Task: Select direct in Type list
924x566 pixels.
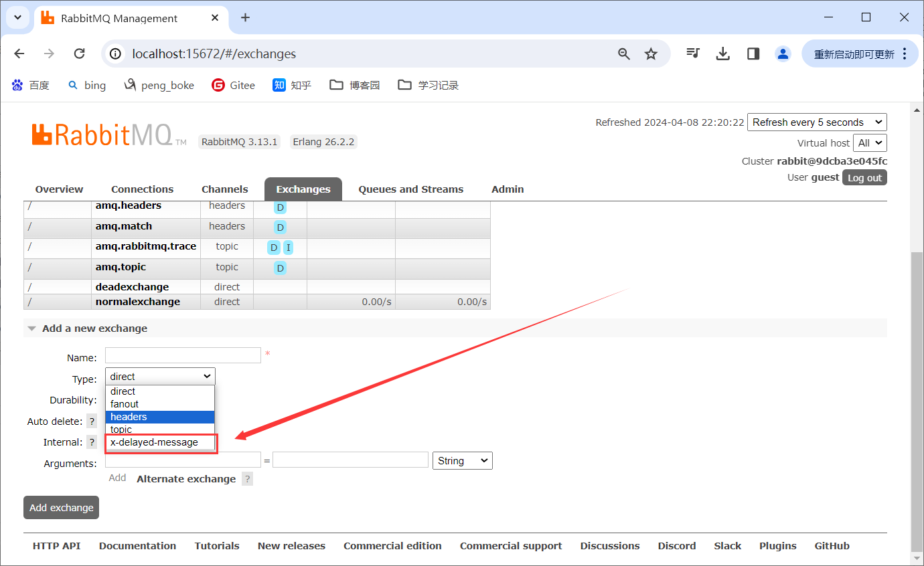Action: point(160,391)
